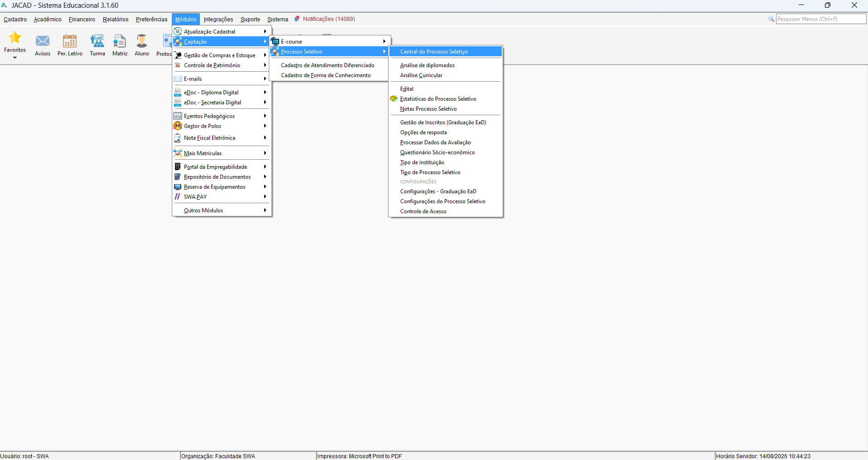Open the Aluno student icon
868x460 pixels.
[x=142, y=41]
